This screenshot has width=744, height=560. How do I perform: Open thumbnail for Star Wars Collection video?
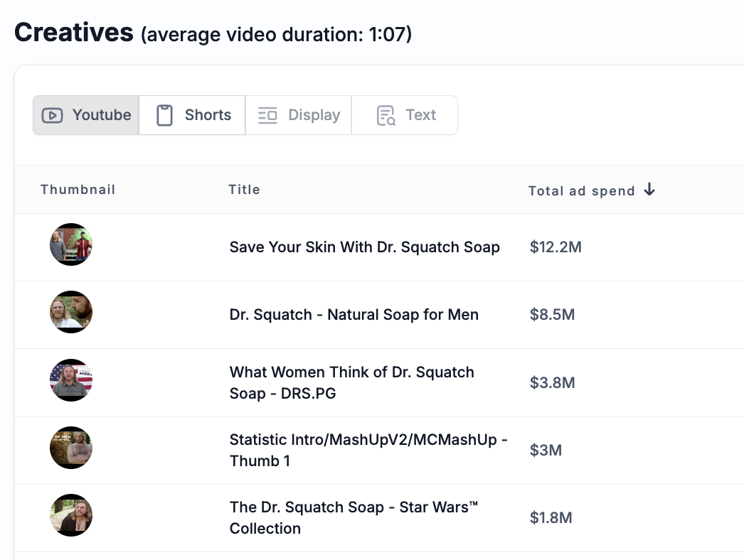(x=71, y=515)
